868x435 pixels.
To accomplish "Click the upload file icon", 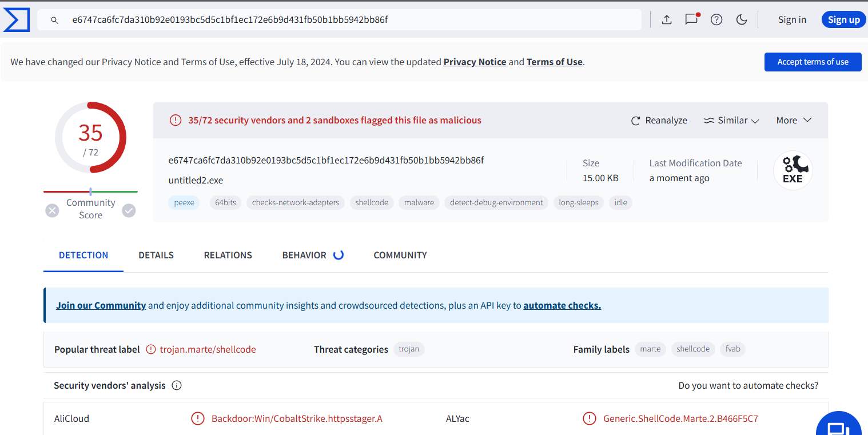I will point(667,20).
